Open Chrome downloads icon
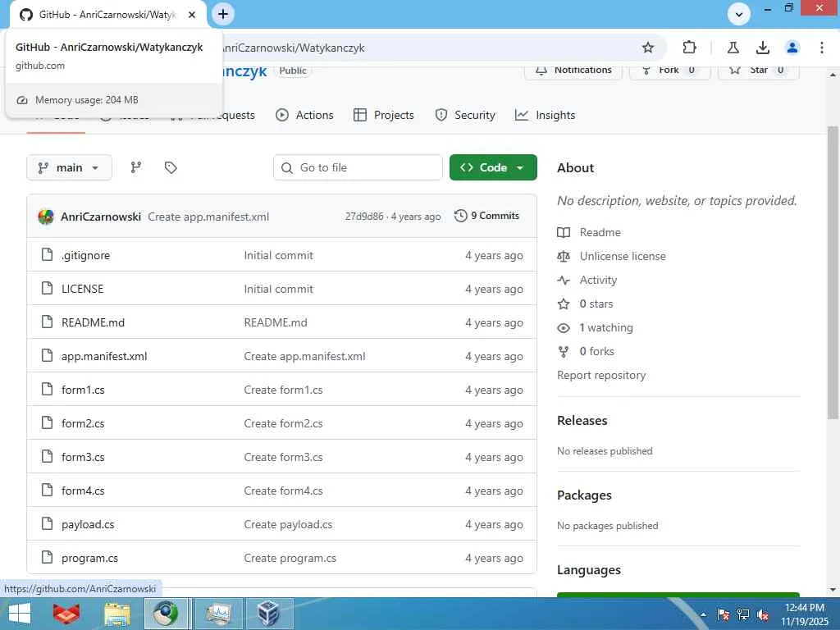The height and width of the screenshot is (630, 840). (x=762, y=48)
